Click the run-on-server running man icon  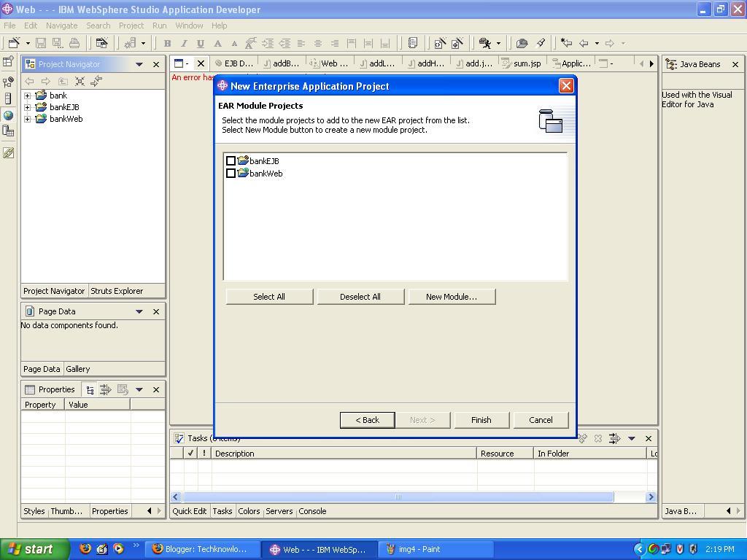coord(485,43)
